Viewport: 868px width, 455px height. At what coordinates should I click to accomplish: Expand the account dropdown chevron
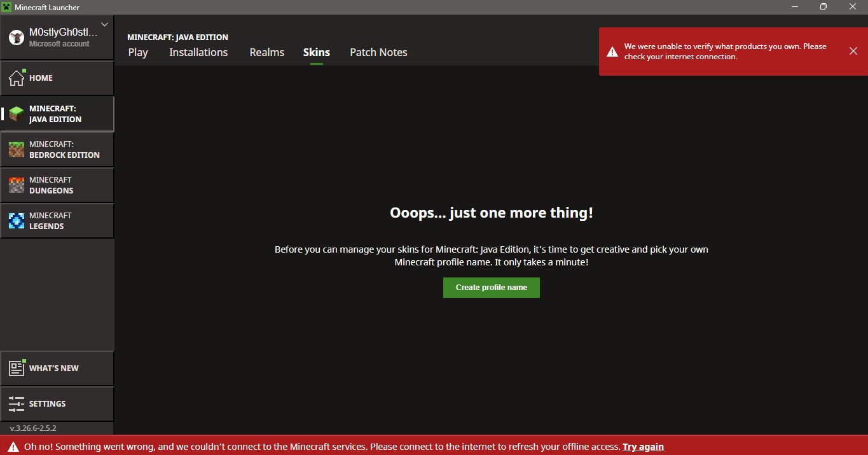[105, 25]
